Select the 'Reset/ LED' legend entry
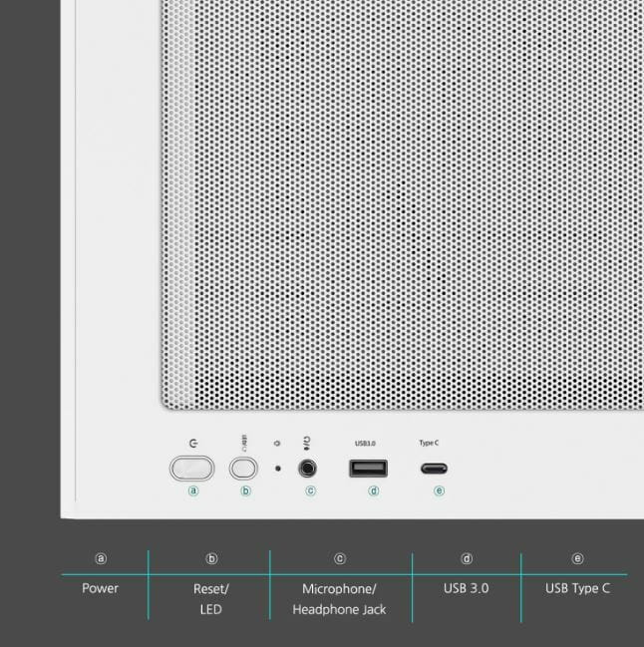Screen dimensions: 644x647 click(209, 598)
